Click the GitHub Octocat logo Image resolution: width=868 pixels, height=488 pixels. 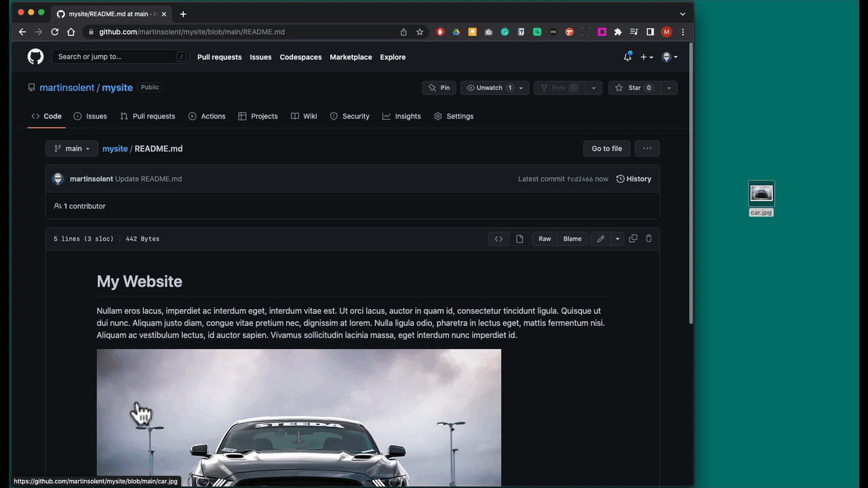pyautogui.click(x=35, y=57)
